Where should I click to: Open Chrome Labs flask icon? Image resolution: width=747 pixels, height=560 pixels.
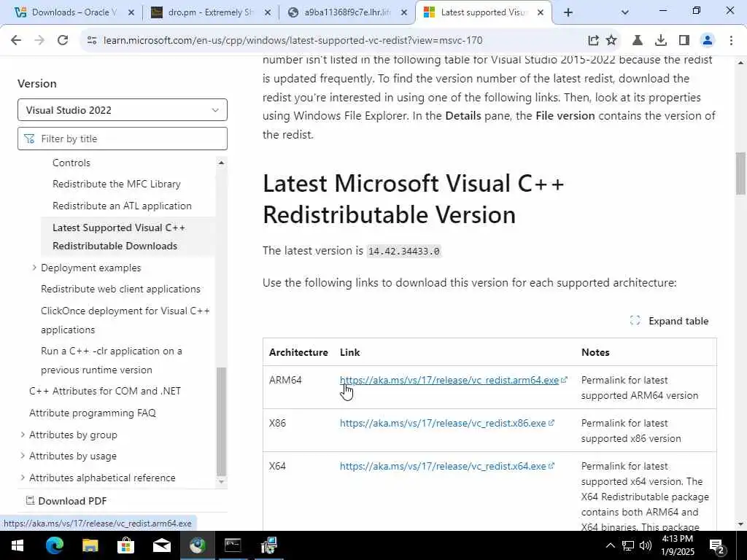(637, 41)
